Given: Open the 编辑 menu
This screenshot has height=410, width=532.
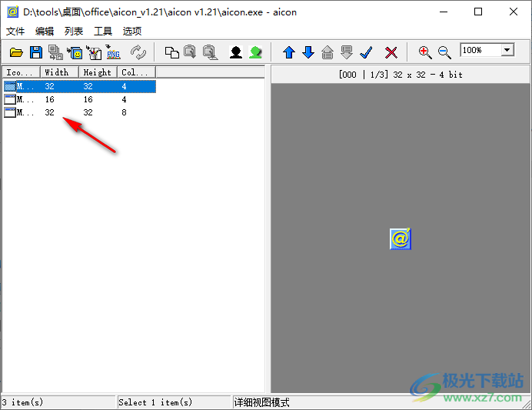Looking at the screenshot, I should (x=45, y=32).
